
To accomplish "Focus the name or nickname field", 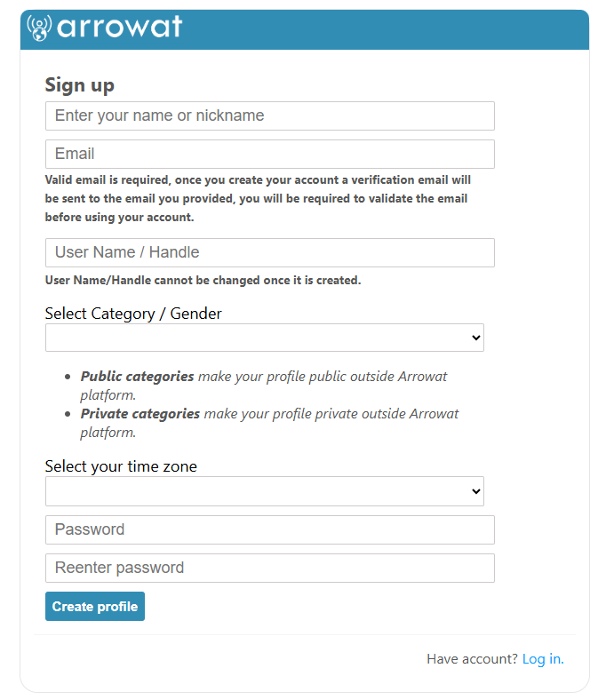I will [270, 116].
